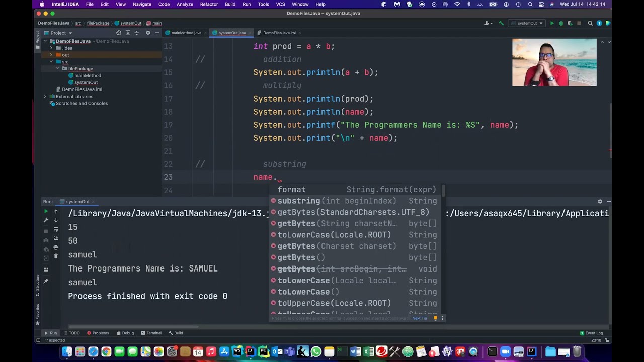644x362 pixels.
Task: Open the Finder icon in the Dock
Action: tap(67, 352)
